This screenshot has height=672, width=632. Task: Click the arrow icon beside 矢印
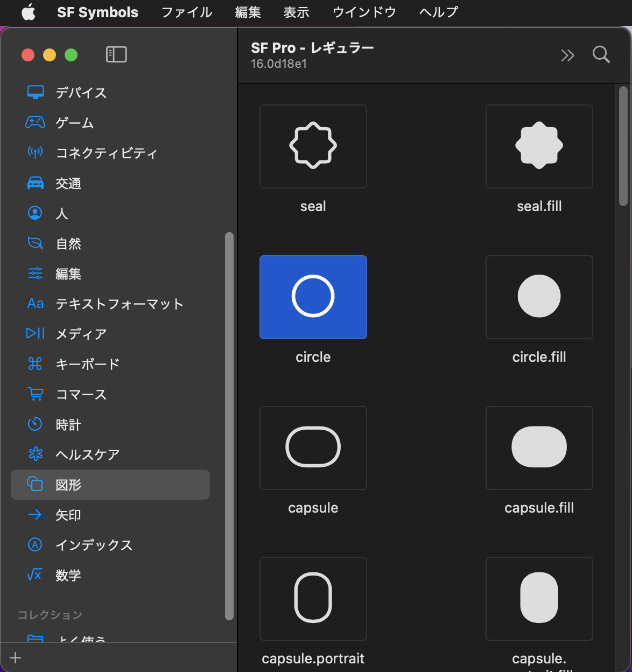35,515
